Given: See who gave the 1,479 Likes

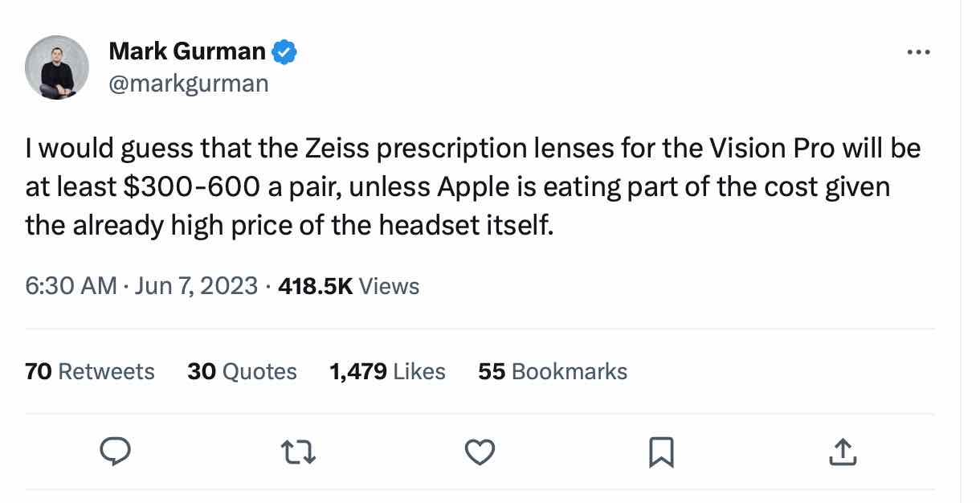Looking at the screenshot, I should click(387, 371).
